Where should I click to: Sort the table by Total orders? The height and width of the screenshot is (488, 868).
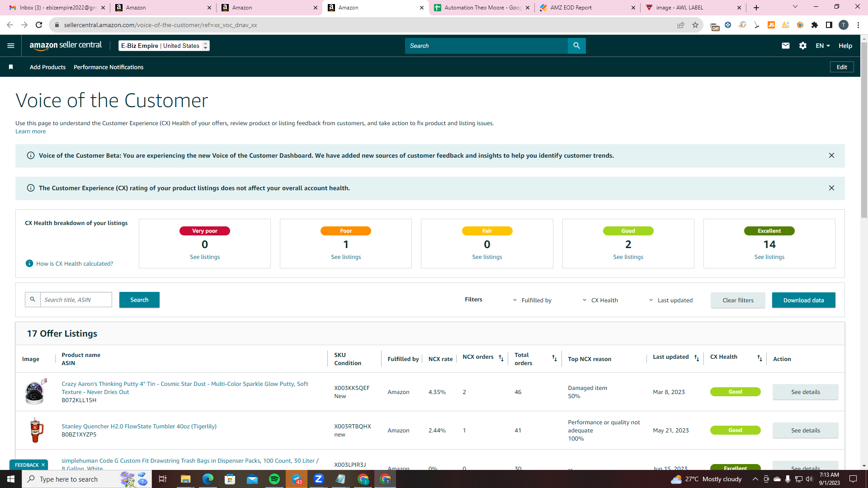click(554, 358)
